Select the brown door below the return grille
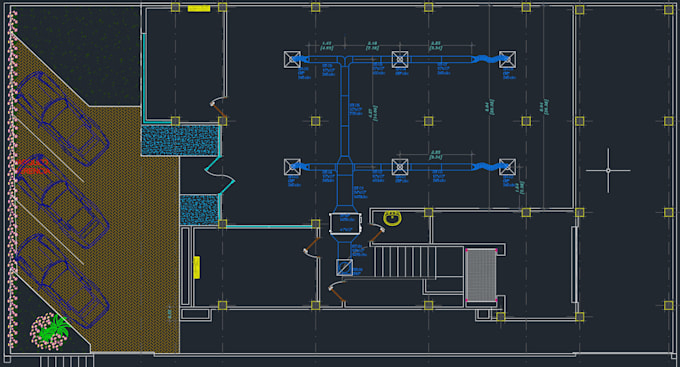The height and width of the screenshot is (367, 680). [337, 291]
